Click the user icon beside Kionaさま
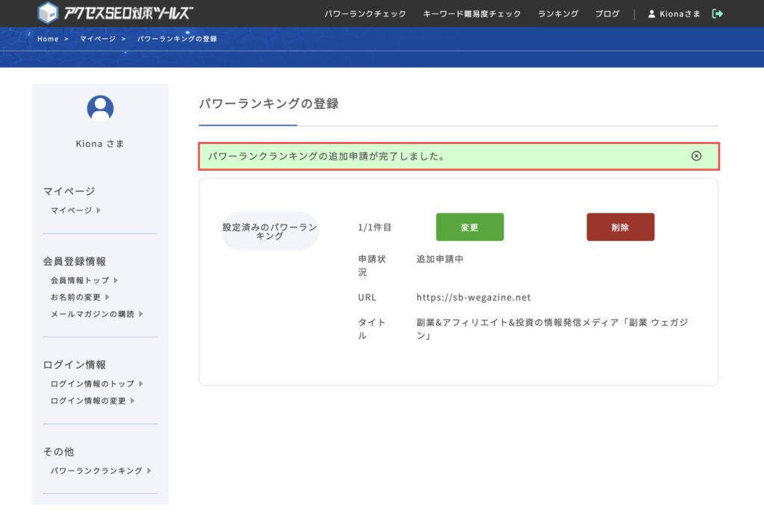The height and width of the screenshot is (532, 764). click(x=651, y=13)
